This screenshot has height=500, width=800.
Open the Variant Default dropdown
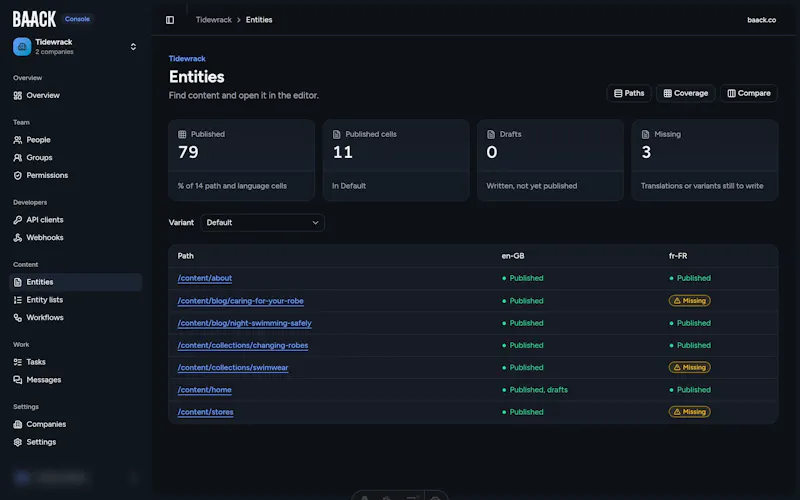coord(262,222)
